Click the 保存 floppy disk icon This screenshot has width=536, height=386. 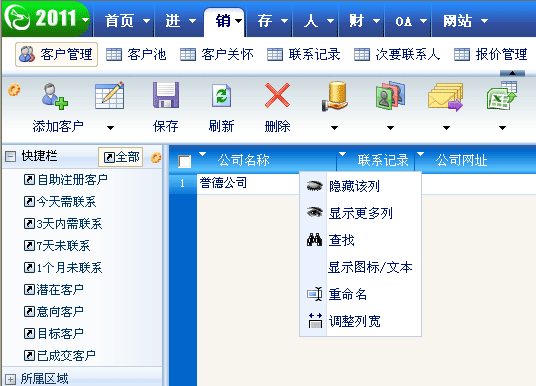pos(166,95)
